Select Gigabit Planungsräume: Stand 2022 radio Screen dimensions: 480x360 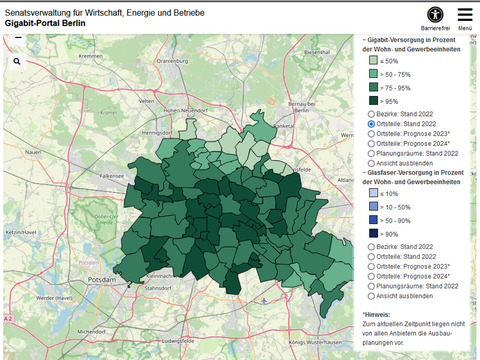pyautogui.click(x=371, y=154)
